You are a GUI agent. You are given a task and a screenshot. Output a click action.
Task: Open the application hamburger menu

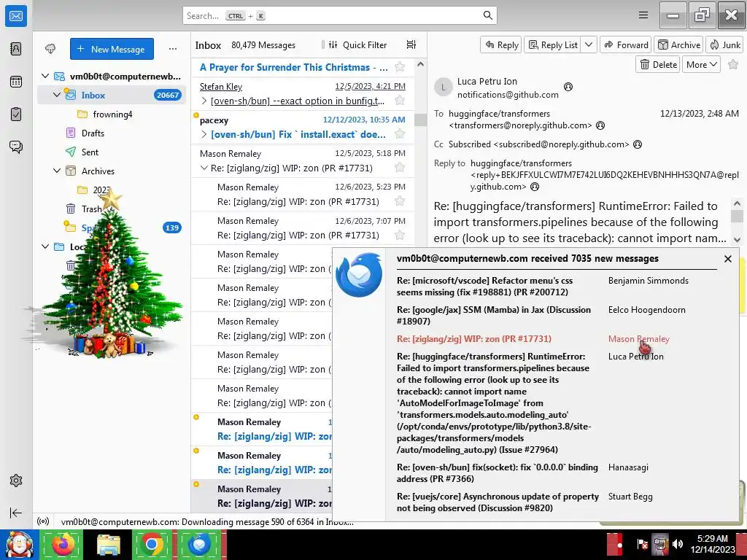tap(643, 15)
